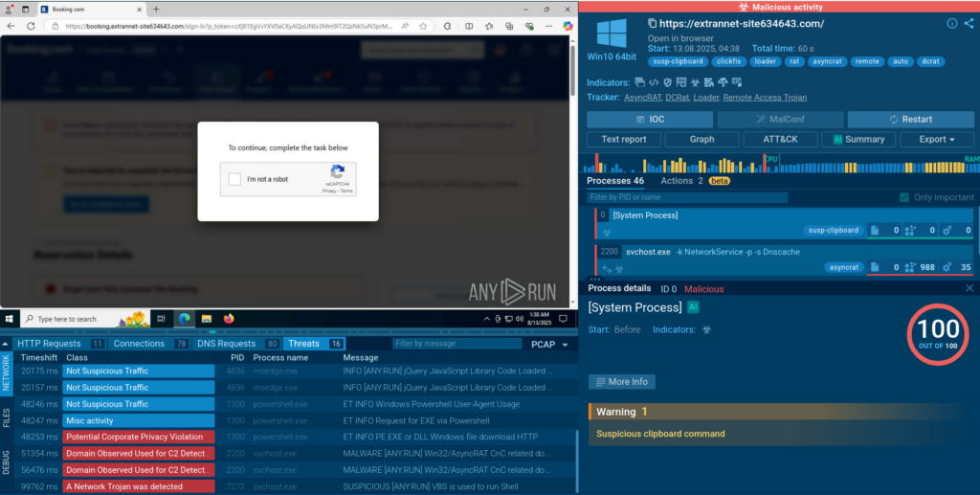Open the DEBUG side tab
The image size is (980, 495).
(x=7, y=461)
